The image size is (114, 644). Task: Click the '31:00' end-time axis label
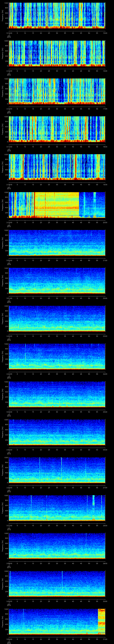[x=105, y=639]
